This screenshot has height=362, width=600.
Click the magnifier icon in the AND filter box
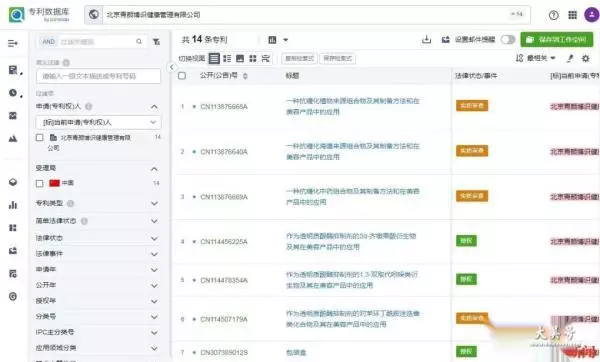pos(139,41)
